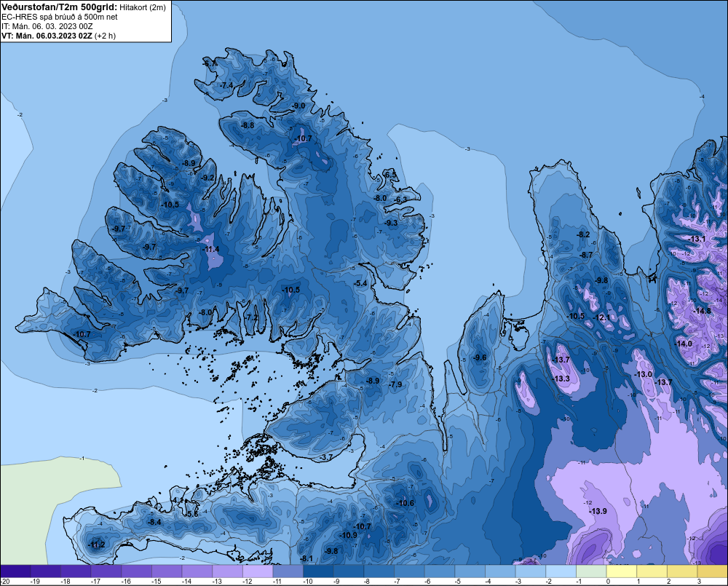Click the -18 tick label on the legend
The image size is (728, 586).
65,582
